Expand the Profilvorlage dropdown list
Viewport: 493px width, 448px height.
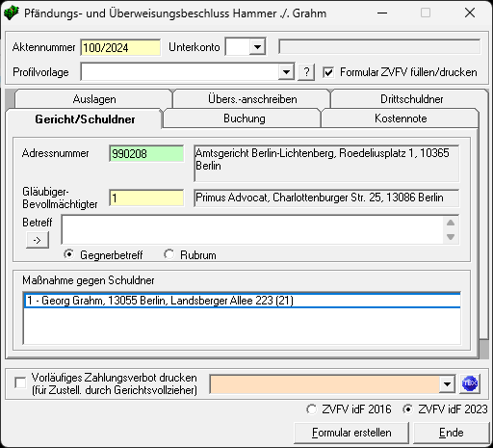[x=286, y=72]
